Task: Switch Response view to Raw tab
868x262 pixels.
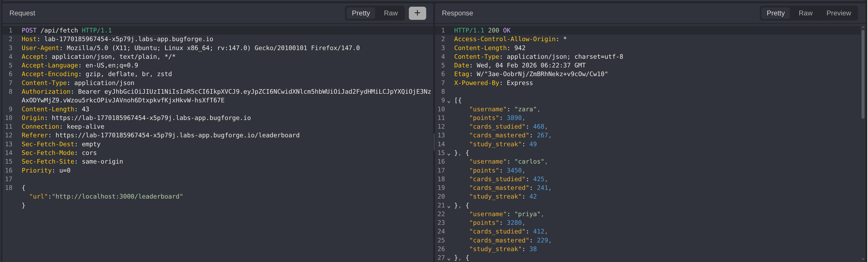Action: point(805,13)
